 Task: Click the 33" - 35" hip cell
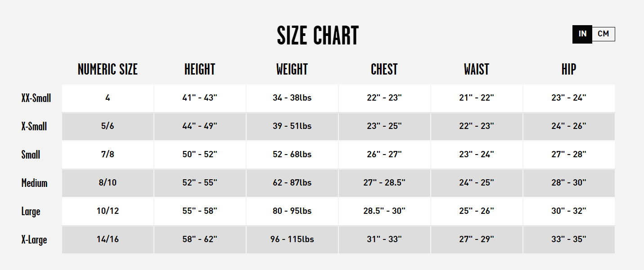point(569,239)
